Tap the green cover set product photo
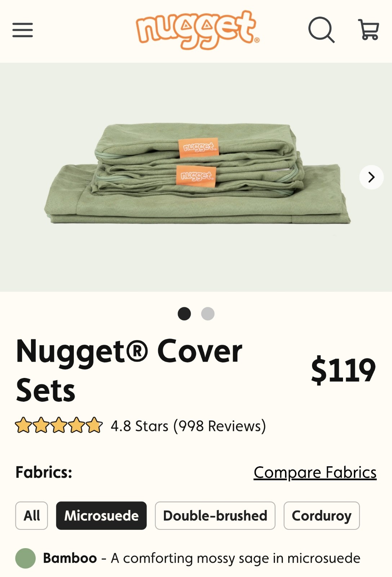Image resolution: width=392 pixels, height=577 pixels. pos(197,174)
